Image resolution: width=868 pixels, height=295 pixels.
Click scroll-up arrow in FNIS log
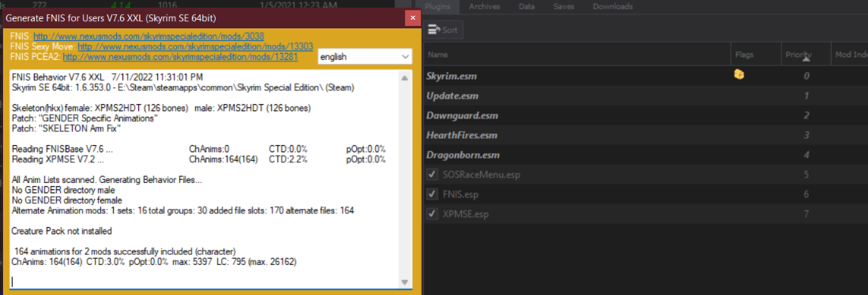click(404, 78)
